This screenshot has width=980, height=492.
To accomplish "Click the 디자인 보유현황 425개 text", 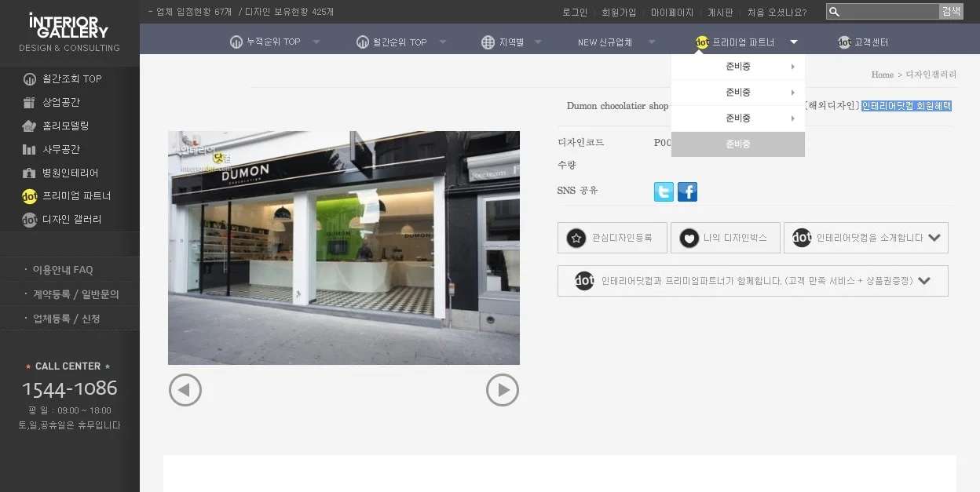I will coord(291,12).
